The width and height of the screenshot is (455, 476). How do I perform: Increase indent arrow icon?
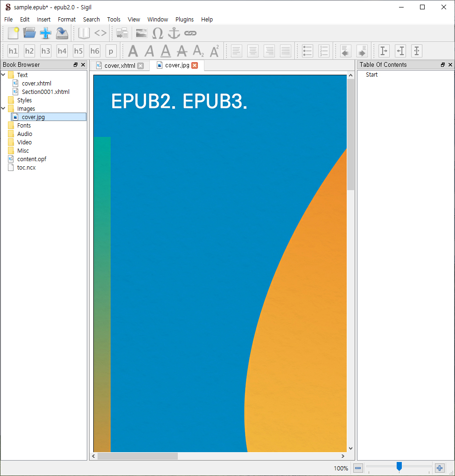click(362, 51)
